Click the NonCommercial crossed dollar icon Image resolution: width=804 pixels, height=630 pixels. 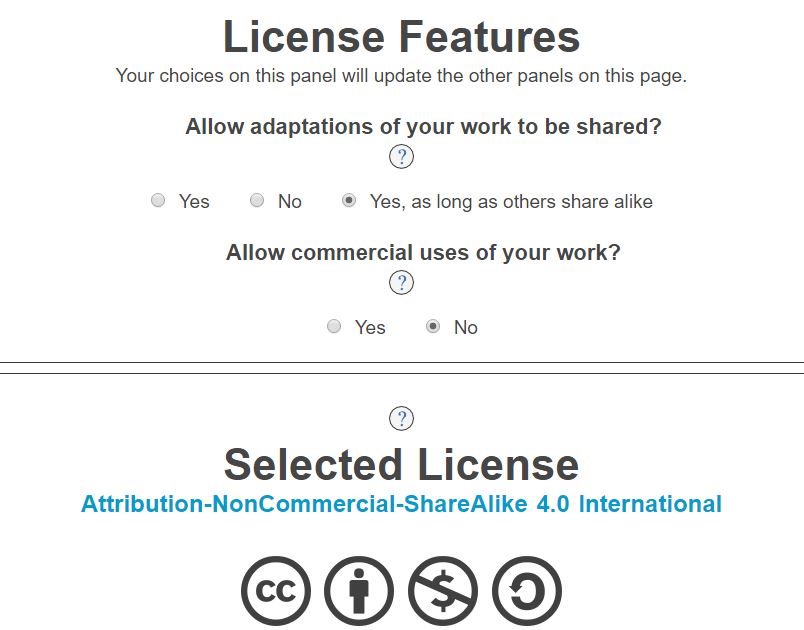[x=443, y=591]
